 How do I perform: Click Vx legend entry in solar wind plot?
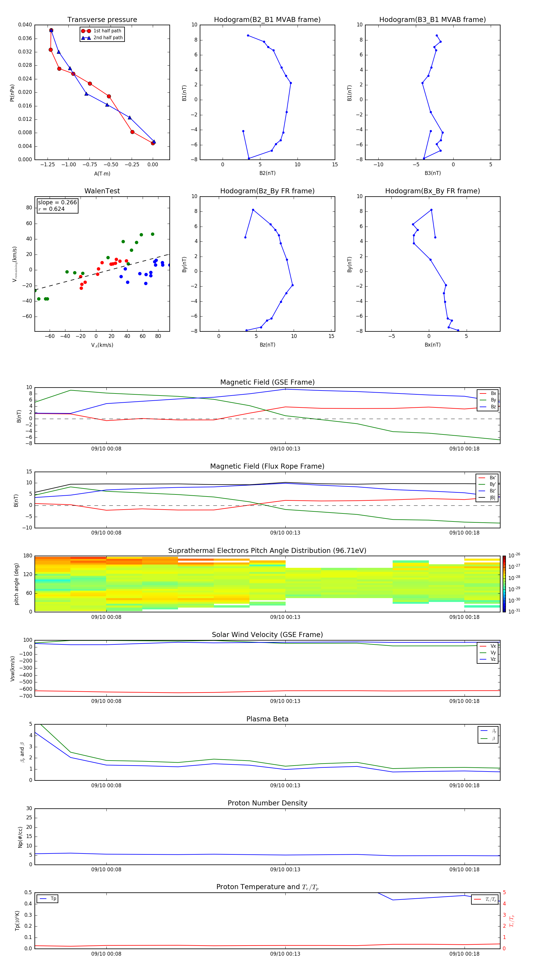pyautogui.click(x=488, y=646)
